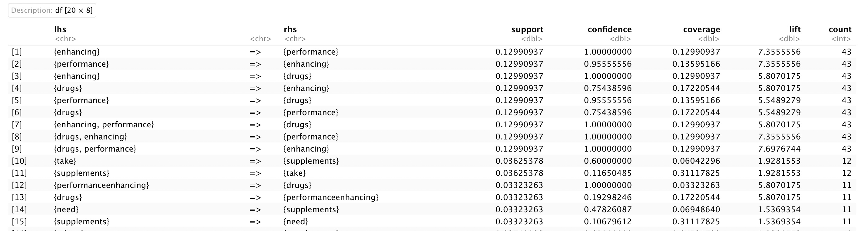Click the coverage column header
868x231 pixels.
pos(701,30)
